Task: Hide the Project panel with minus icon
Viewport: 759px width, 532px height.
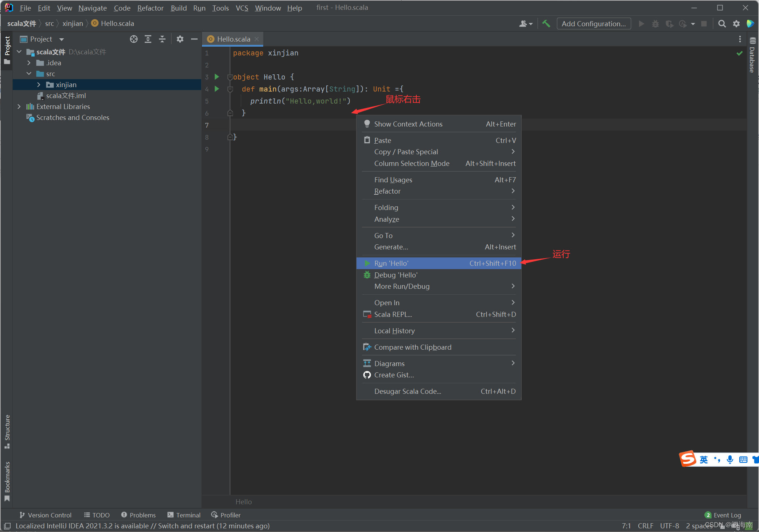Action: tap(194, 39)
